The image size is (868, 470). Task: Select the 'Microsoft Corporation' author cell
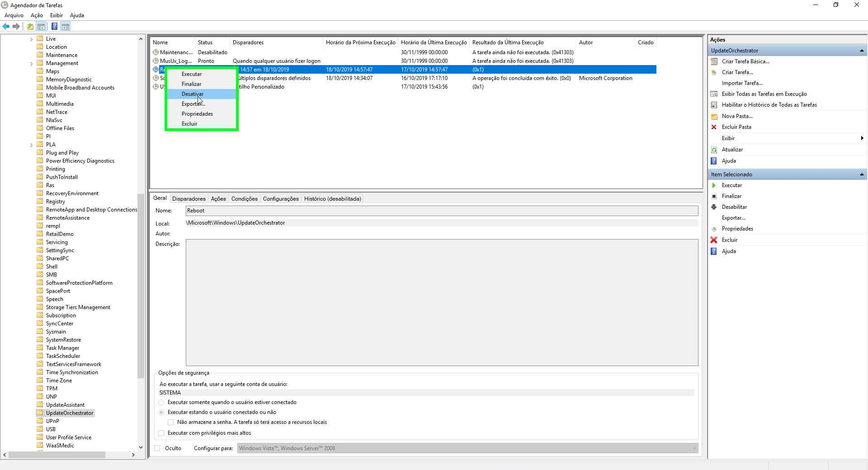pos(605,78)
